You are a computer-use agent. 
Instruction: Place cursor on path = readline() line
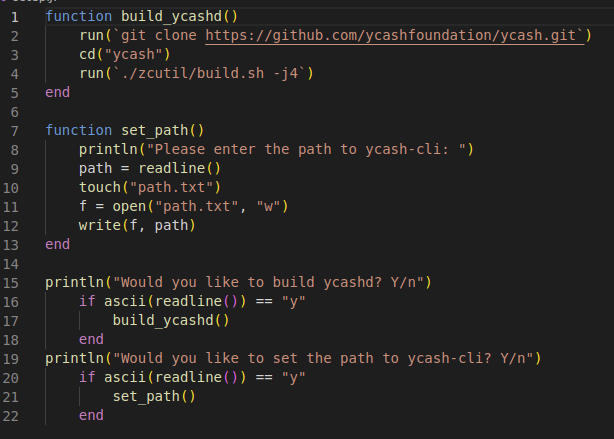point(150,168)
